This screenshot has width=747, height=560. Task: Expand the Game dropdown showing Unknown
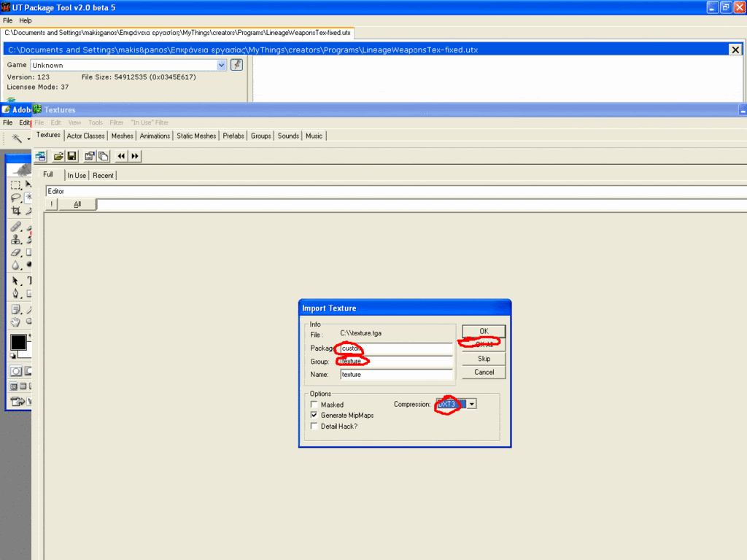(222, 65)
